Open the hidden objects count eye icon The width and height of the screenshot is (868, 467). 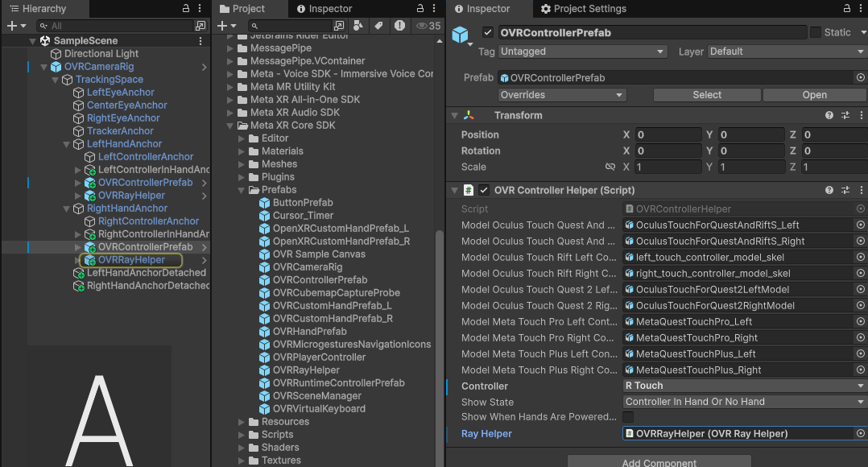pos(420,27)
